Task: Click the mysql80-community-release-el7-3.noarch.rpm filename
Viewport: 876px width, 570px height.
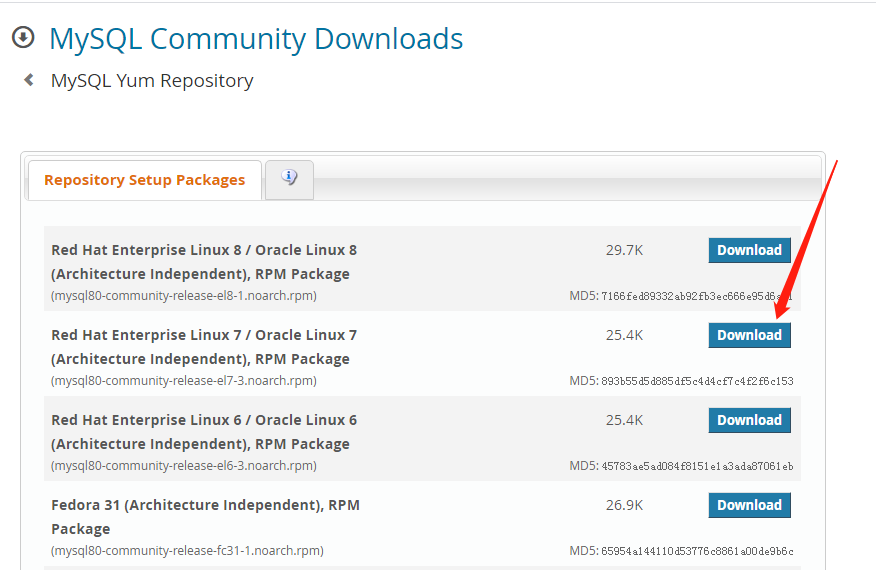Action: pyautogui.click(x=184, y=381)
